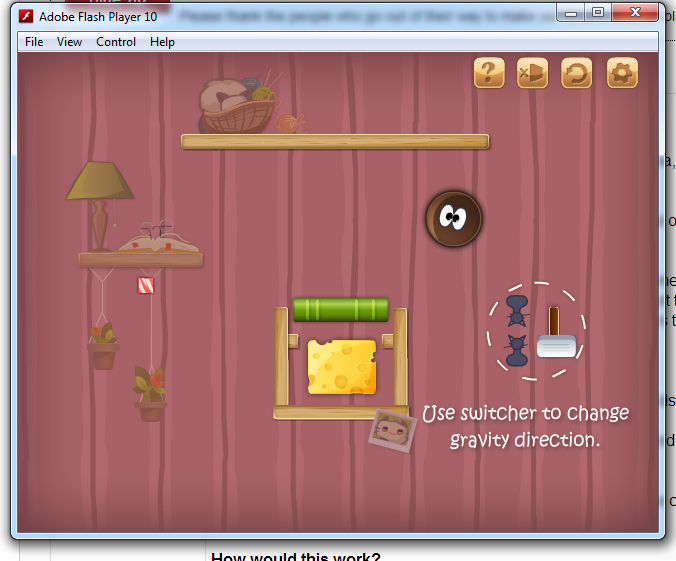Restart the level with the circular arrow
676x561 pixels.
(x=576, y=72)
